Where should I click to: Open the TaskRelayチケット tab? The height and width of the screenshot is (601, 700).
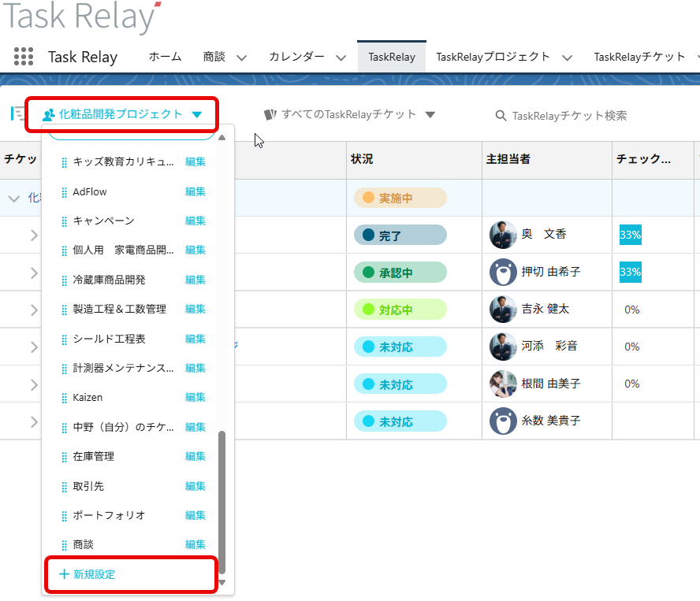click(639, 57)
